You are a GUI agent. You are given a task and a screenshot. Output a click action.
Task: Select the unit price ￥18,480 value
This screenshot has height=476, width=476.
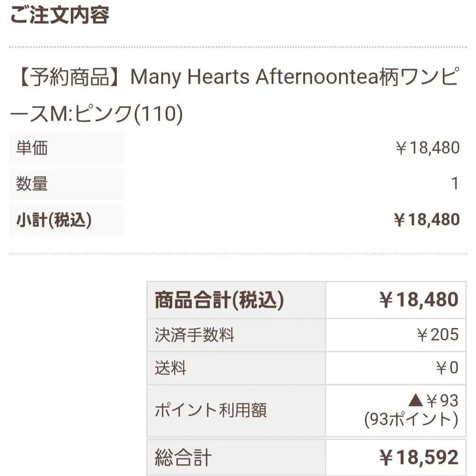pos(427,148)
